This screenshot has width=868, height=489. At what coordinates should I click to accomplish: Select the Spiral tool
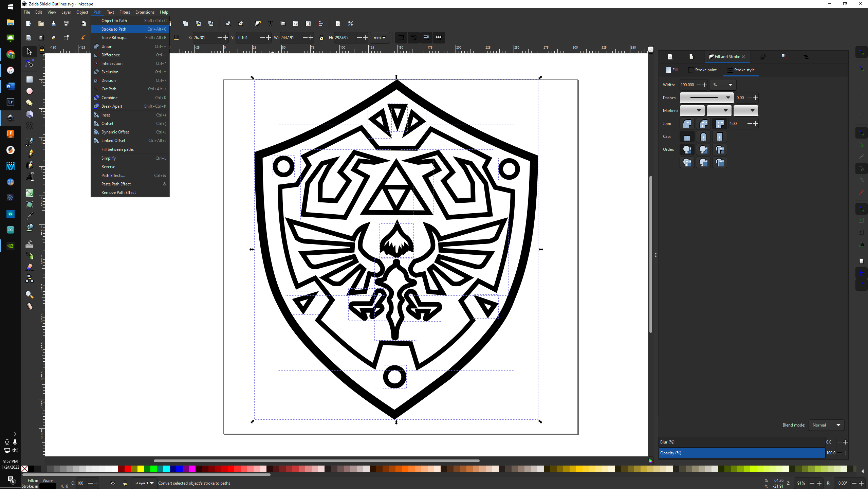30,126
